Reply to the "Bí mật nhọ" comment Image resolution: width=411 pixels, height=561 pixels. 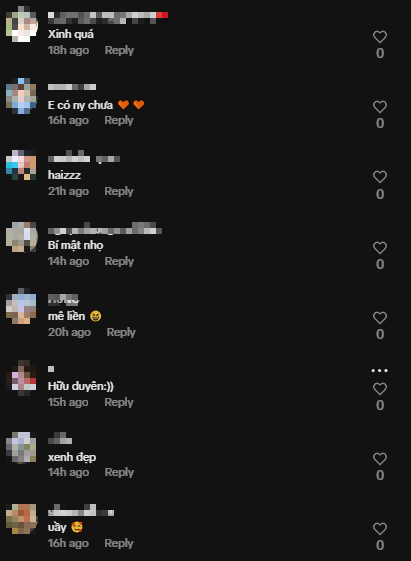pyautogui.click(x=119, y=261)
